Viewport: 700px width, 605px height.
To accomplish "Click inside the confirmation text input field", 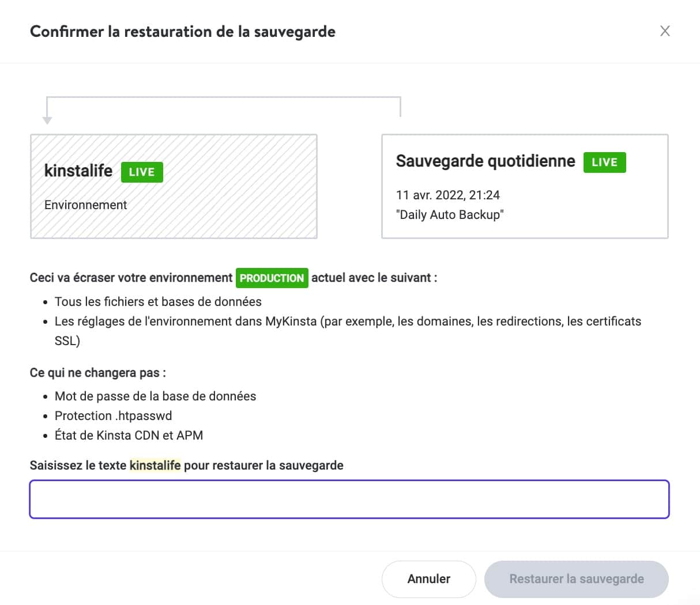I will pos(349,499).
